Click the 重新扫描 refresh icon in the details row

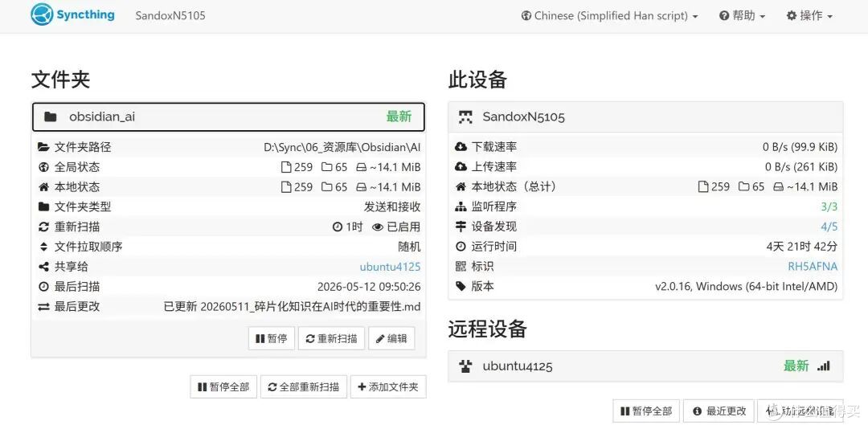43,227
